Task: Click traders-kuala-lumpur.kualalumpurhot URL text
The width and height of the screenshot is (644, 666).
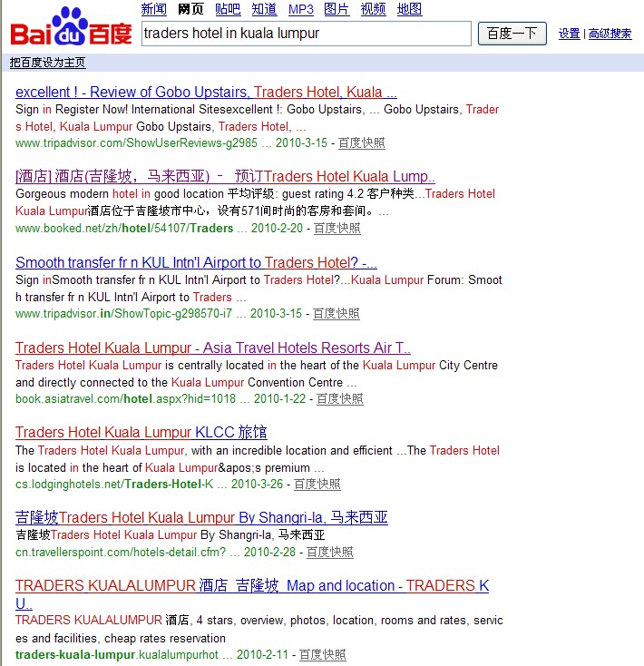Action: (x=117, y=654)
